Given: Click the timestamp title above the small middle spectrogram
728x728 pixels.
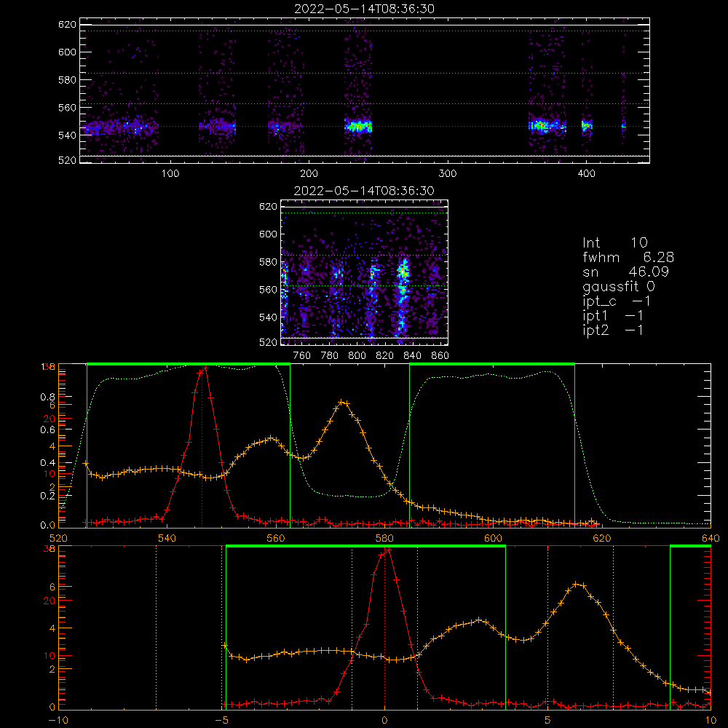Looking at the screenshot, I should (364, 191).
